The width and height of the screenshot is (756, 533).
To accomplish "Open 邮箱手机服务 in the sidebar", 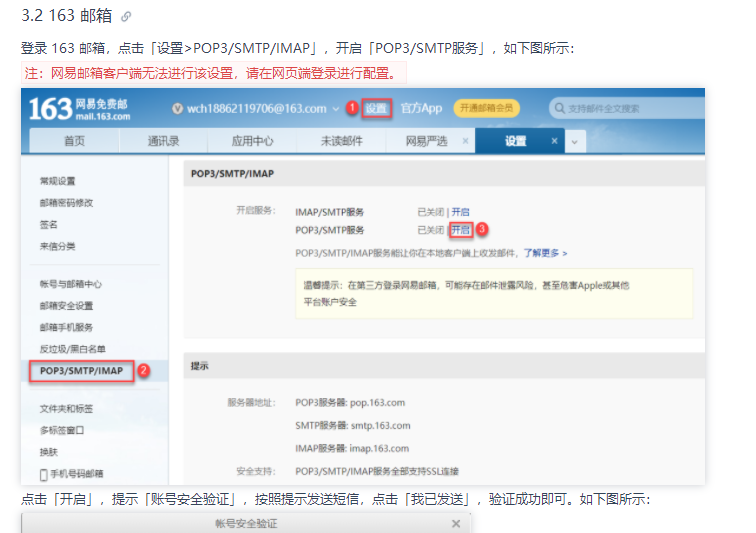I will [67, 327].
